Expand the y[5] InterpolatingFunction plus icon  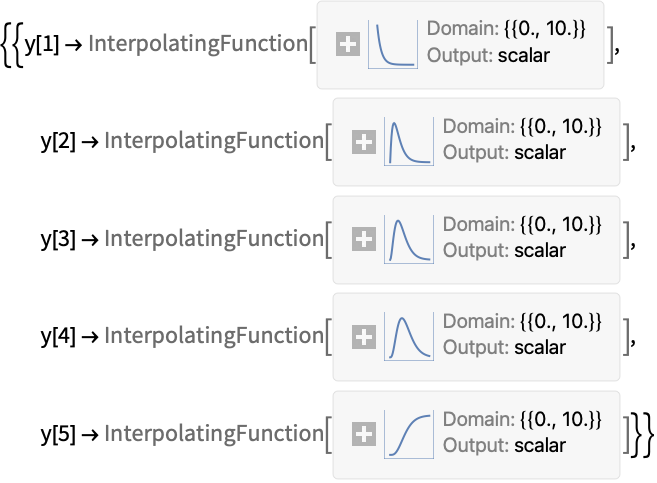[x=364, y=434]
